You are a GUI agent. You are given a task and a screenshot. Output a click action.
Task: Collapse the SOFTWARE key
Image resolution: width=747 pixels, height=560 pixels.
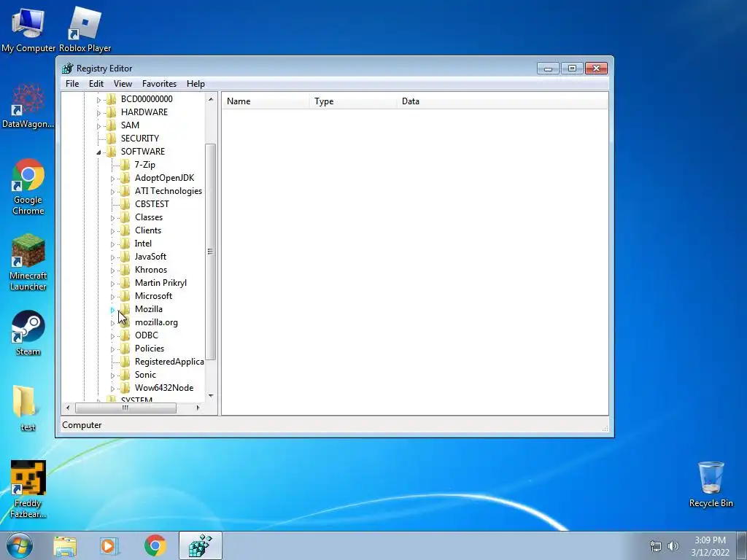click(x=98, y=152)
